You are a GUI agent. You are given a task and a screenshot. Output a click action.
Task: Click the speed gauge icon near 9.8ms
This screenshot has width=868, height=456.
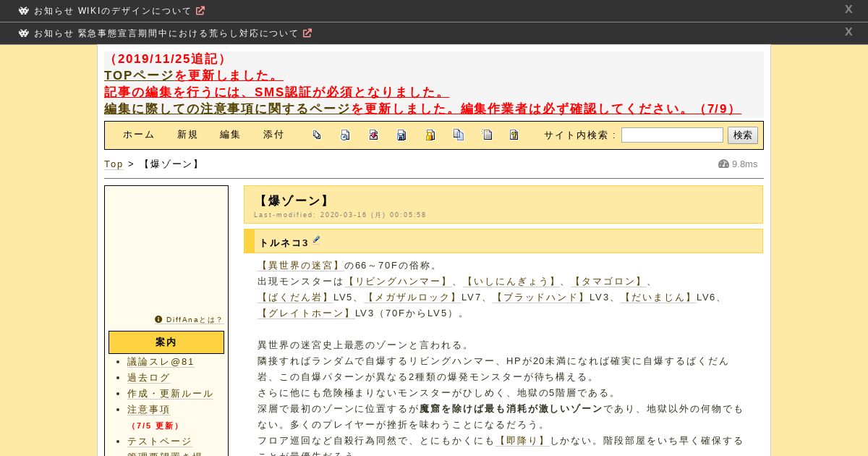pos(723,164)
